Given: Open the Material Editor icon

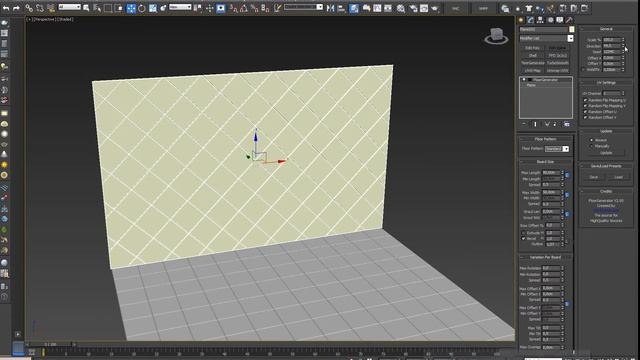Looking at the screenshot, I should 401,8.
